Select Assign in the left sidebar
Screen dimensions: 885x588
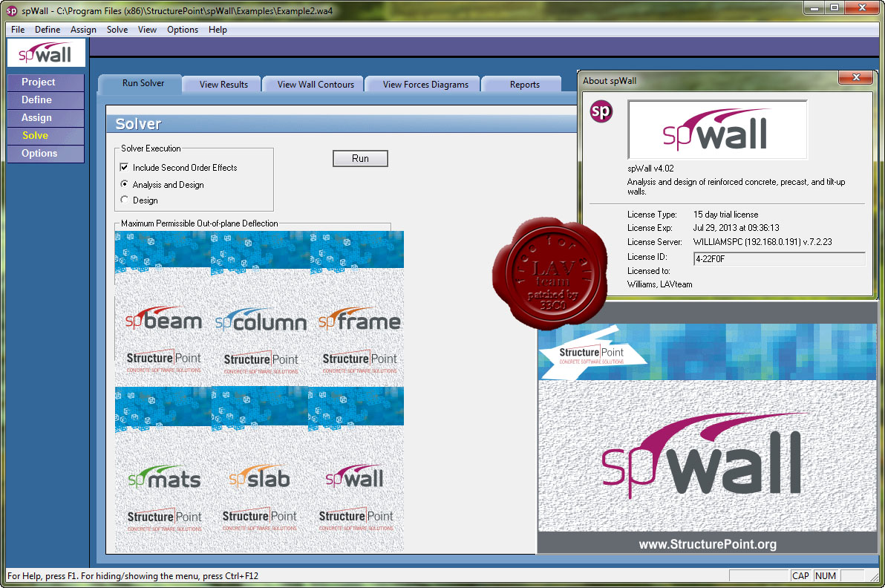click(x=46, y=118)
